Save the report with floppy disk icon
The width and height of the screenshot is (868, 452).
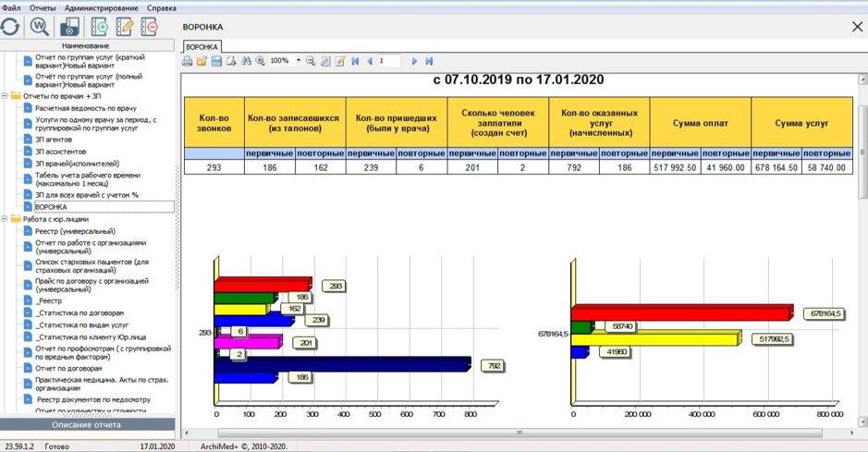pyautogui.click(x=216, y=61)
